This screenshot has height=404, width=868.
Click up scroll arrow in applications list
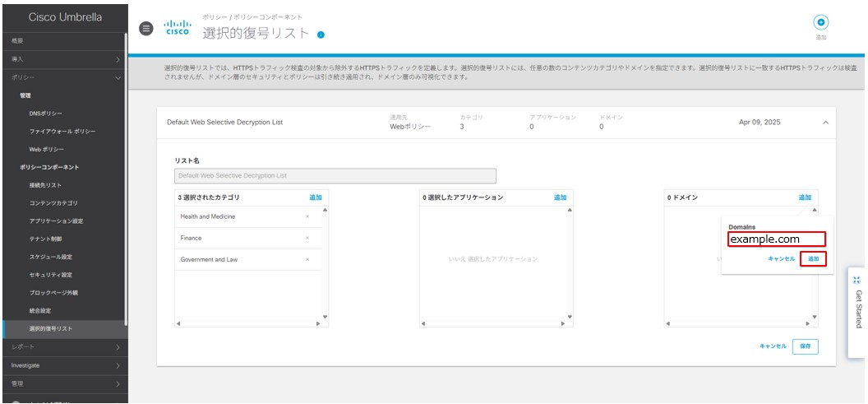point(570,210)
